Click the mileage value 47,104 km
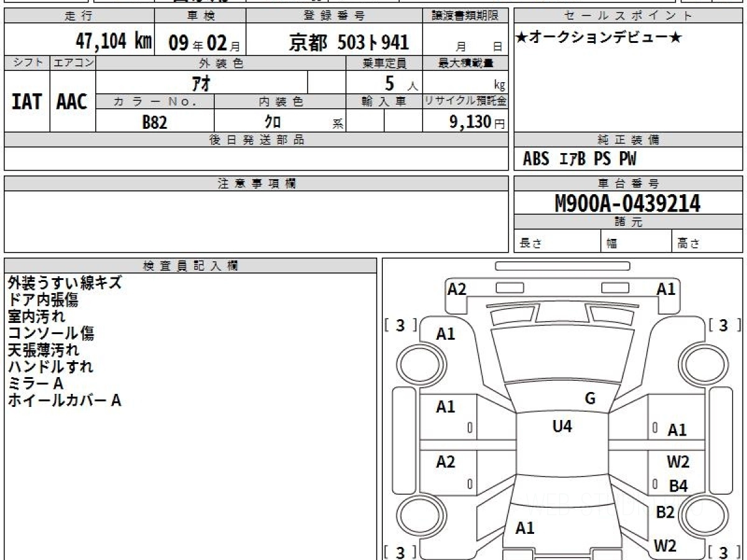Image resolution: width=747 pixels, height=560 pixels. 113,42
